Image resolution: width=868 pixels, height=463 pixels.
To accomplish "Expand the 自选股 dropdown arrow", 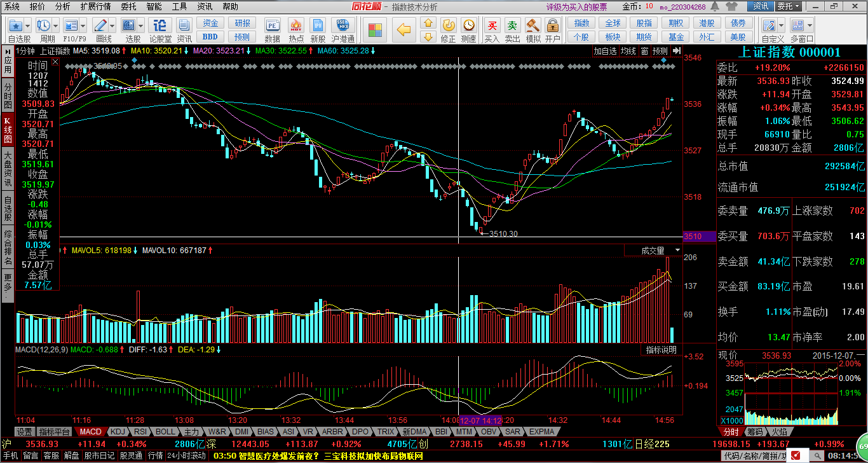I will pos(29,26).
